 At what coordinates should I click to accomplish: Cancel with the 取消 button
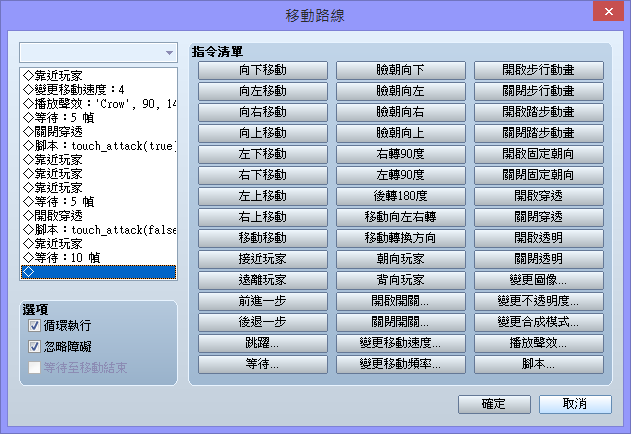[x=575, y=404]
